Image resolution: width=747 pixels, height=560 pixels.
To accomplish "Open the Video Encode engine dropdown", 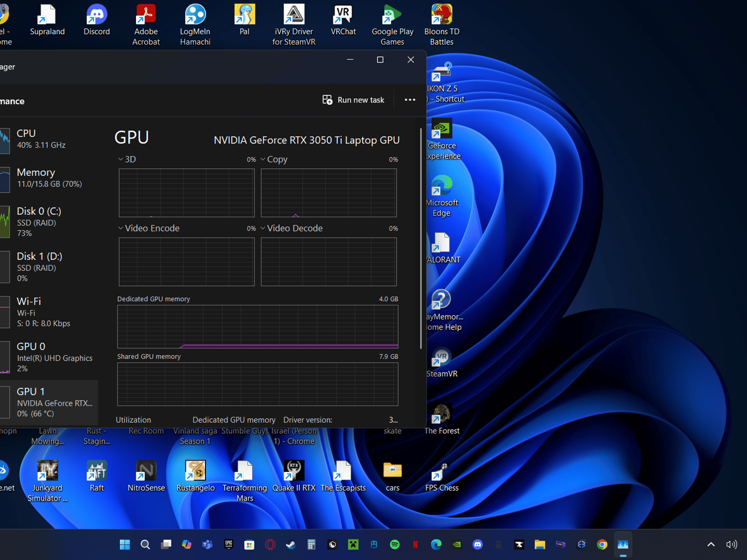I will [149, 228].
